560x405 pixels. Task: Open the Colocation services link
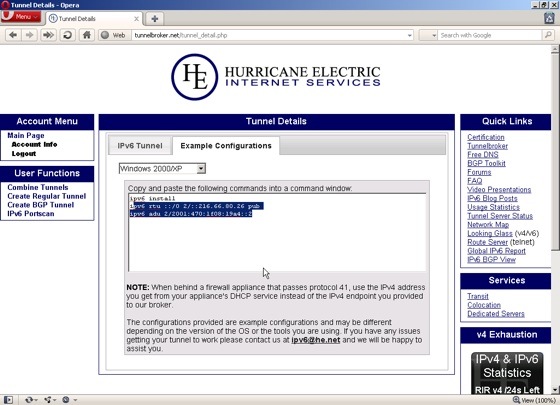(x=484, y=305)
